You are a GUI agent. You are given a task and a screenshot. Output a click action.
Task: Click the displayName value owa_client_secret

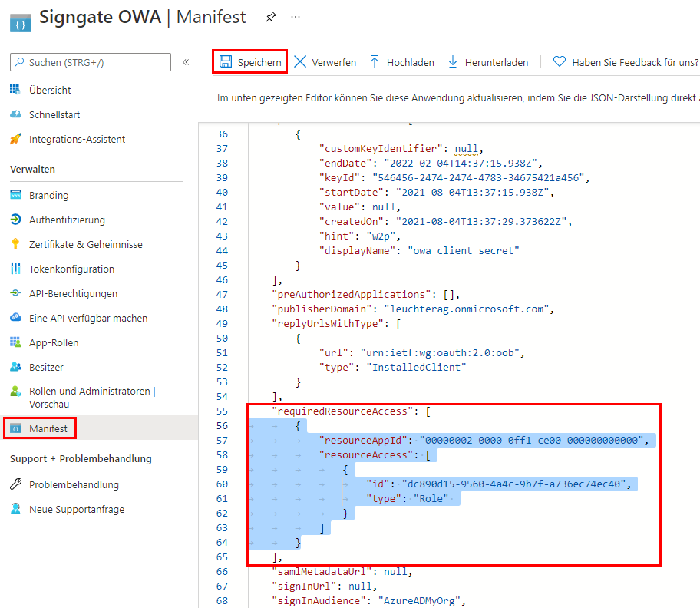point(464,250)
